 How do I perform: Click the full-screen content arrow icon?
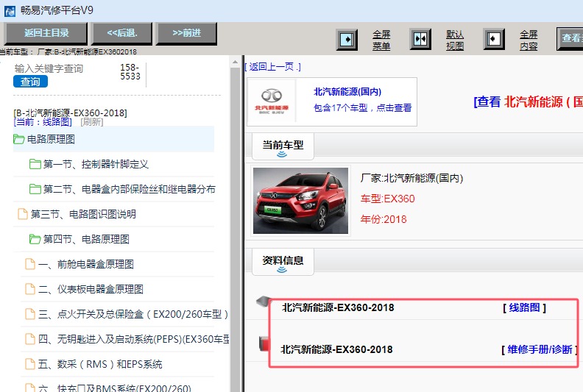(494, 40)
